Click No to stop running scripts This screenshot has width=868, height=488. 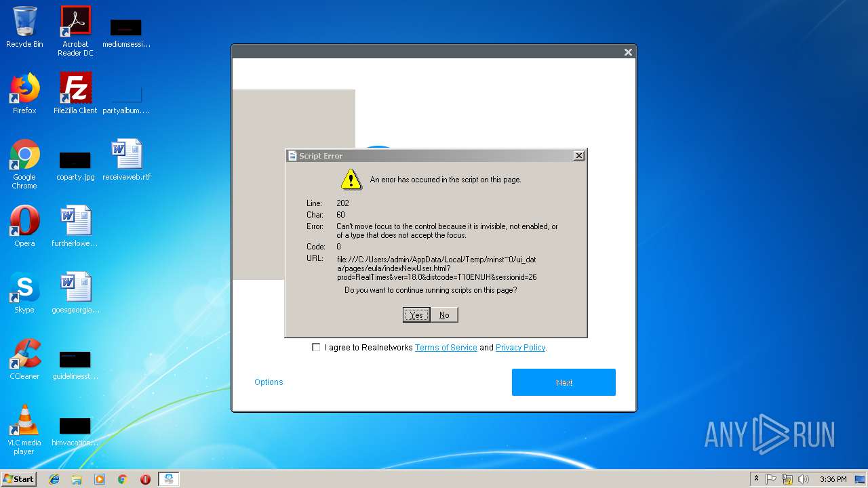click(x=444, y=314)
